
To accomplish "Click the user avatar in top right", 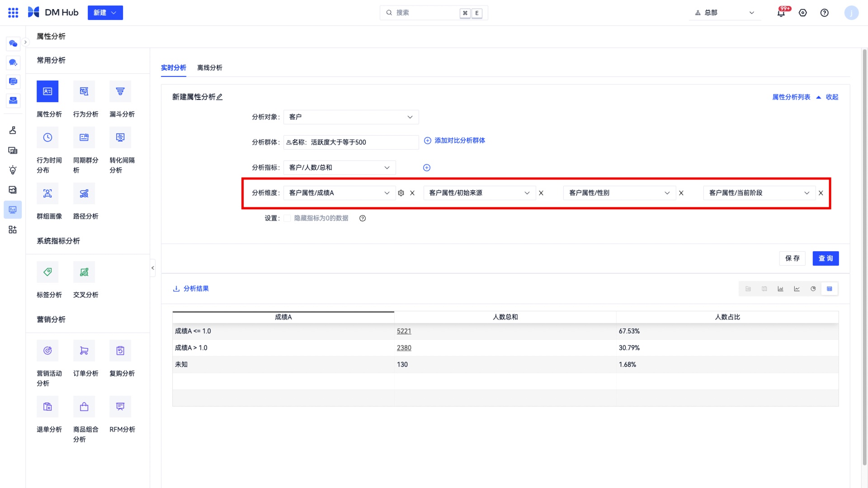I will coord(851,13).
